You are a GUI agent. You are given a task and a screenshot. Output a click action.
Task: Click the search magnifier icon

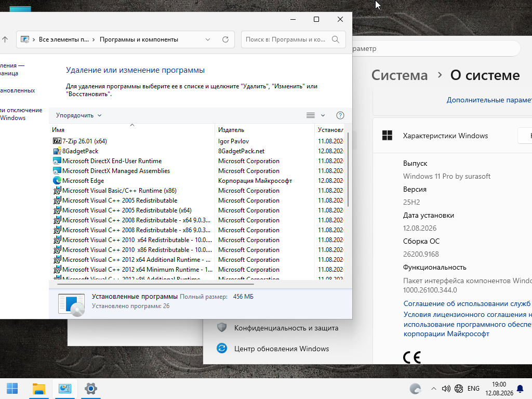(x=336, y=39)
